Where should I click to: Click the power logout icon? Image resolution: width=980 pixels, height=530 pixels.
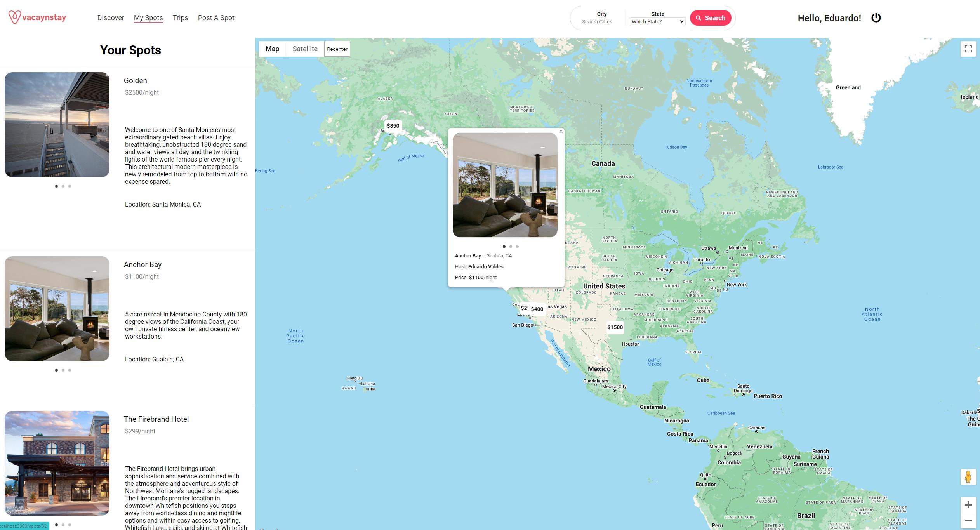(x=876, y=18)
